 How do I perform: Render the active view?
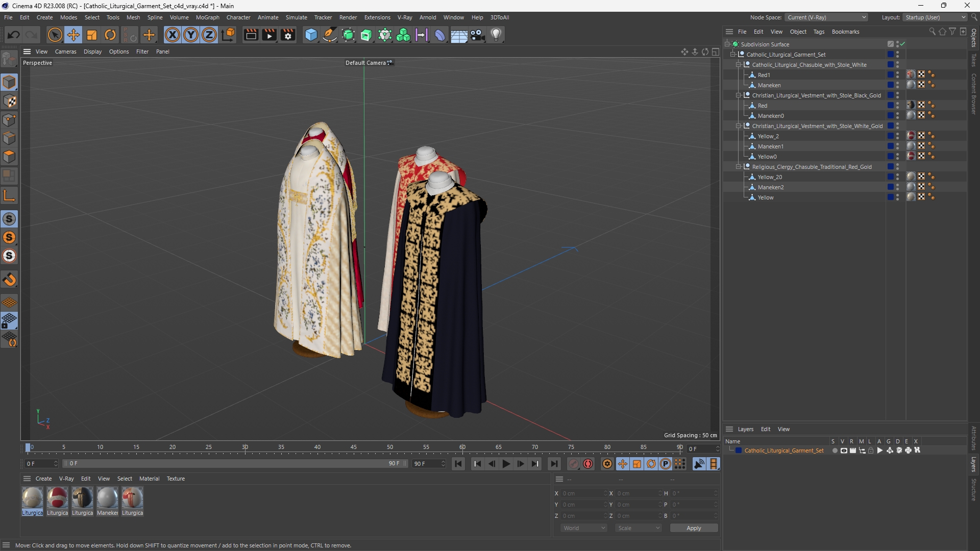coord(251,35)
